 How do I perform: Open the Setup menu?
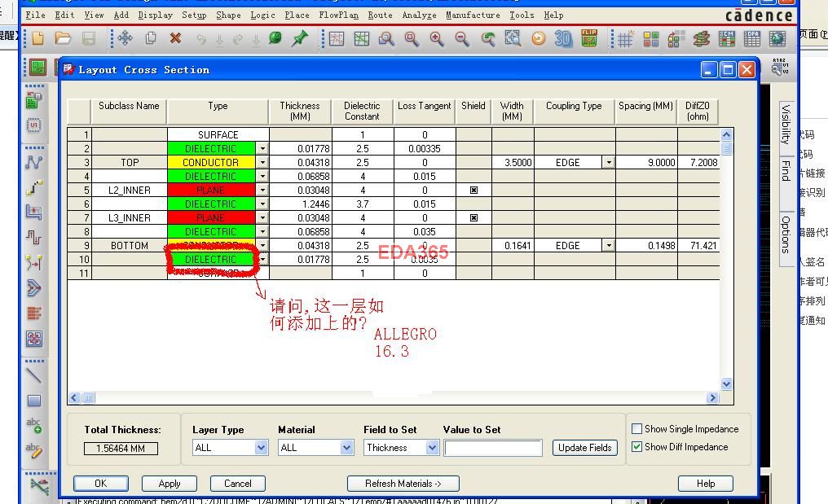tap(194, 15)
